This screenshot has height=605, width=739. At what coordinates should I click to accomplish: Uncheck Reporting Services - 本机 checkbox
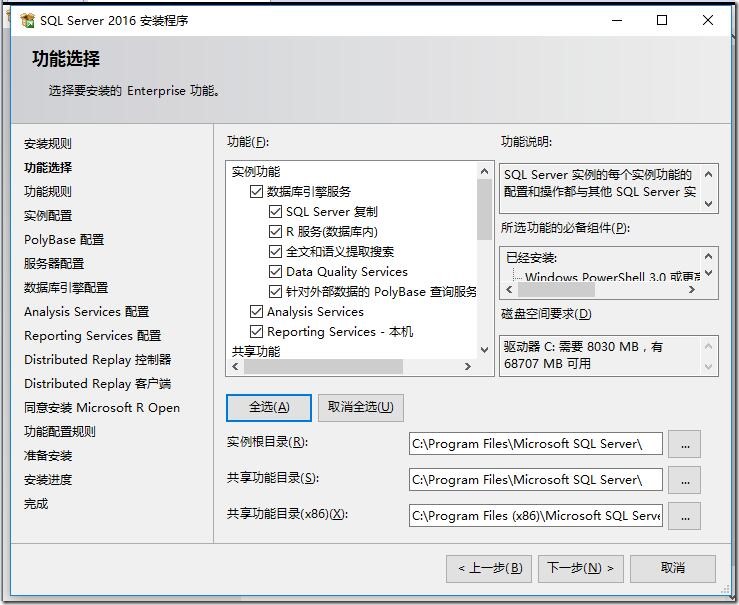tap(256, 332)
